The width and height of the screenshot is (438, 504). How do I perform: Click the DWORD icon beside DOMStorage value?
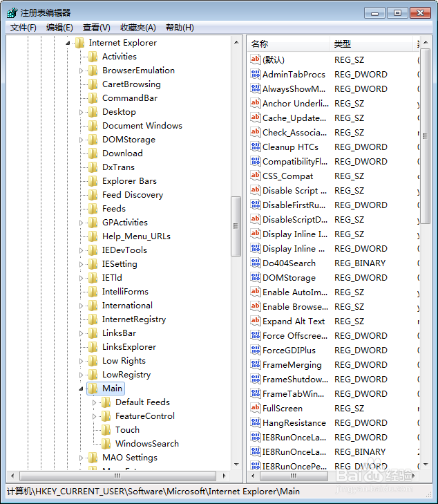coord(256,277)
